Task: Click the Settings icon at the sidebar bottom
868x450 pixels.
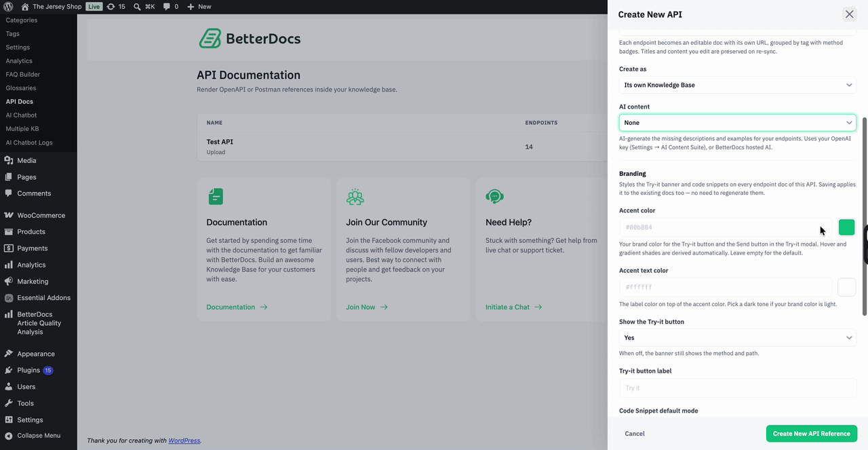Action: click(x=9, y=419)
